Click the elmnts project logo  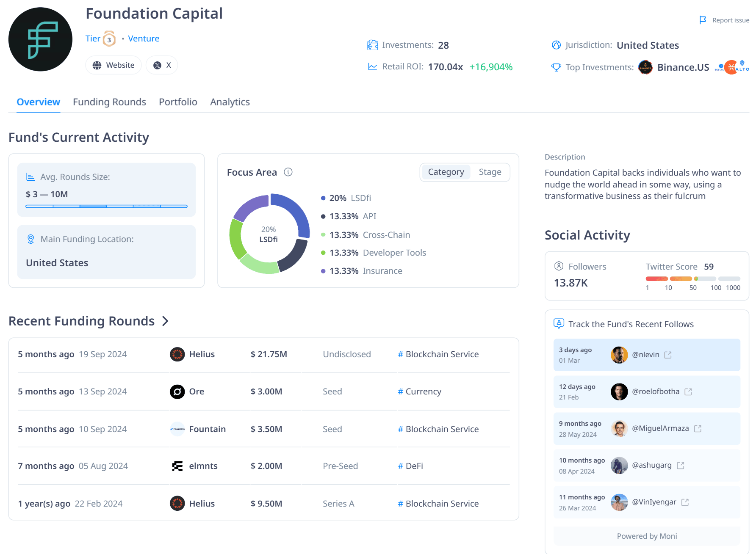tap(177, 466)
